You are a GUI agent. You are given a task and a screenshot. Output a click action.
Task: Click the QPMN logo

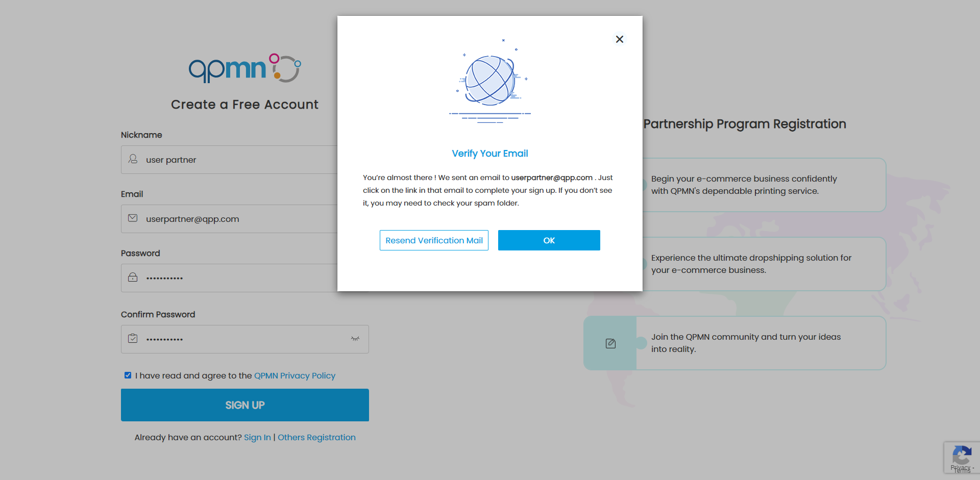click(244, 68)
